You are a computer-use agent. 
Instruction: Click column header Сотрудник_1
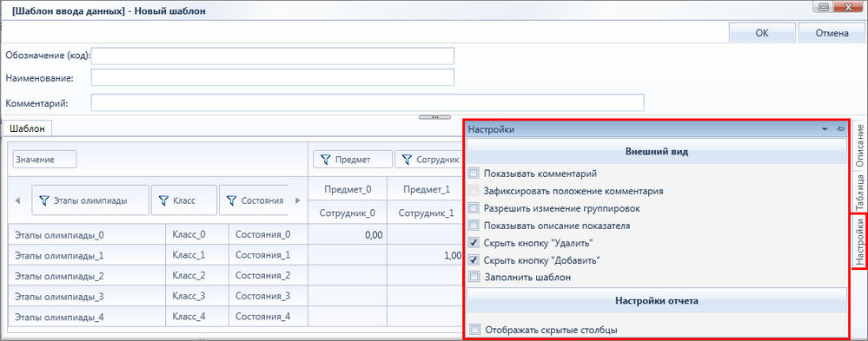point(425,213)
